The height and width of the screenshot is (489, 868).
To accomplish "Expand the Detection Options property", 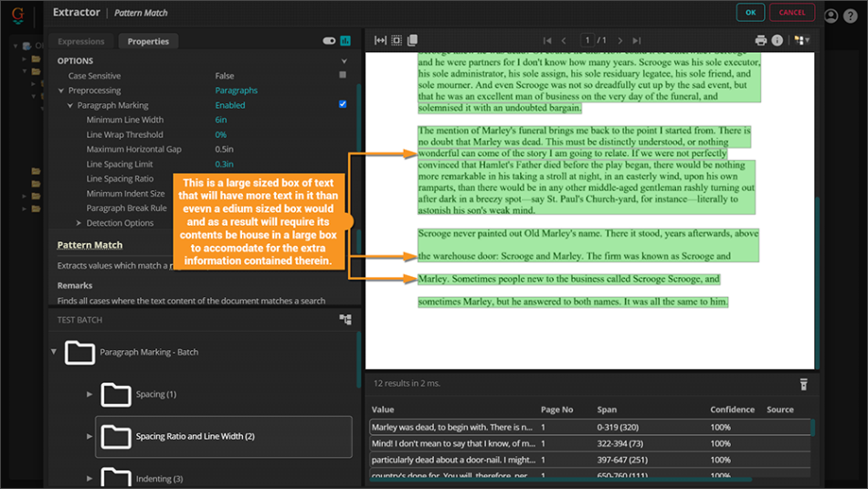I will pos(79,223).
